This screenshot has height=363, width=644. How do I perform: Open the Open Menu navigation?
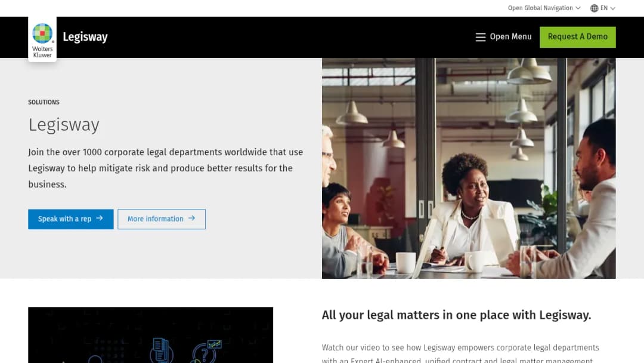[x=503, y=37]
